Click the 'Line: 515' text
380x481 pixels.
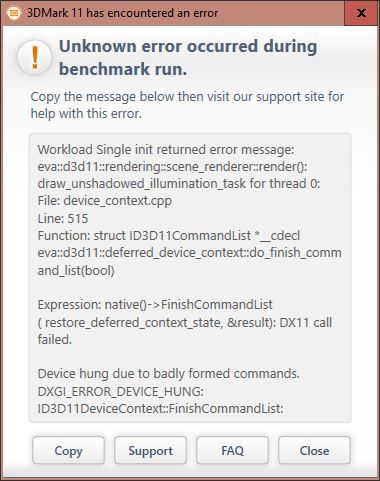coord(63,219)
